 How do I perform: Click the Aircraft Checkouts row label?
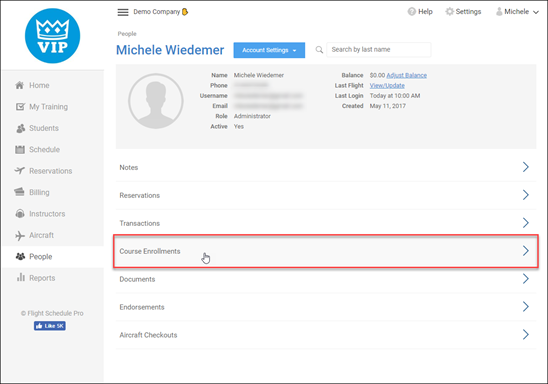tap(148, 335)
